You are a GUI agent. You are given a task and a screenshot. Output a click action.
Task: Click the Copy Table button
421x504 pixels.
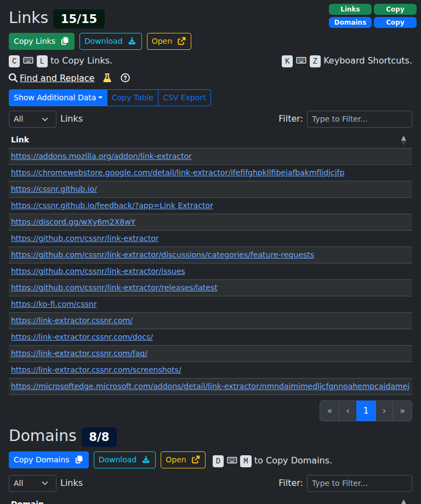(x=133, y=98)
